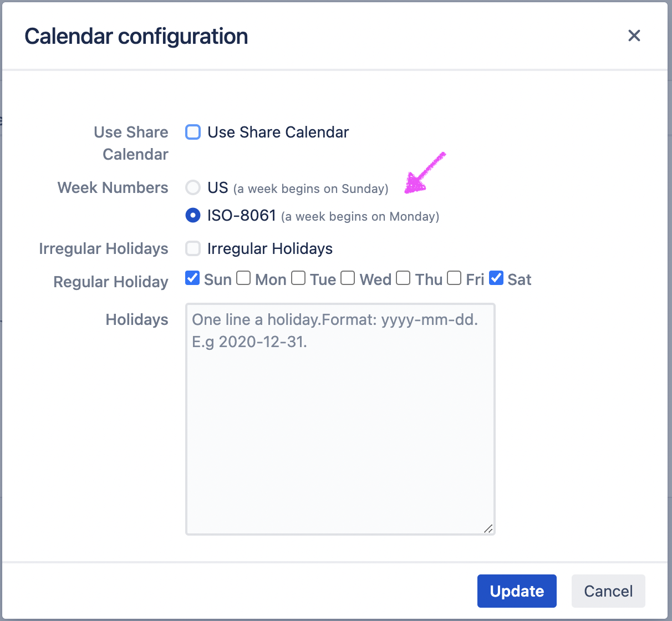Tick the Irregular Holidays checkbox
672x621 pixels.
(193, 248)
